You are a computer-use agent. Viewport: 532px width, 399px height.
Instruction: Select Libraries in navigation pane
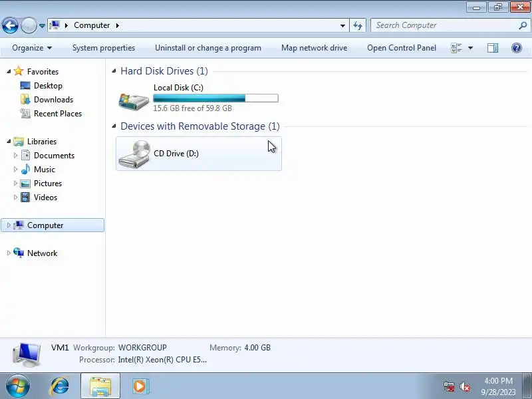pos(42,142)
